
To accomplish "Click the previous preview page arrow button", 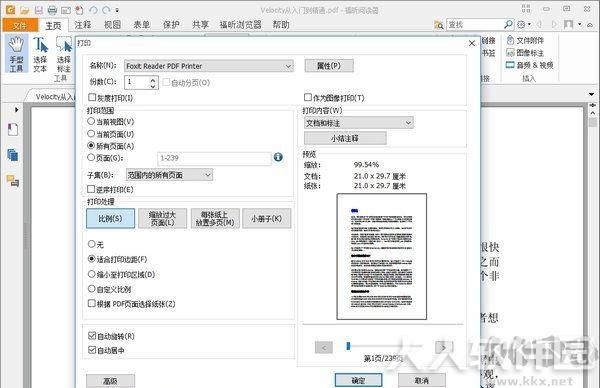I will click(x=324, y=347).
